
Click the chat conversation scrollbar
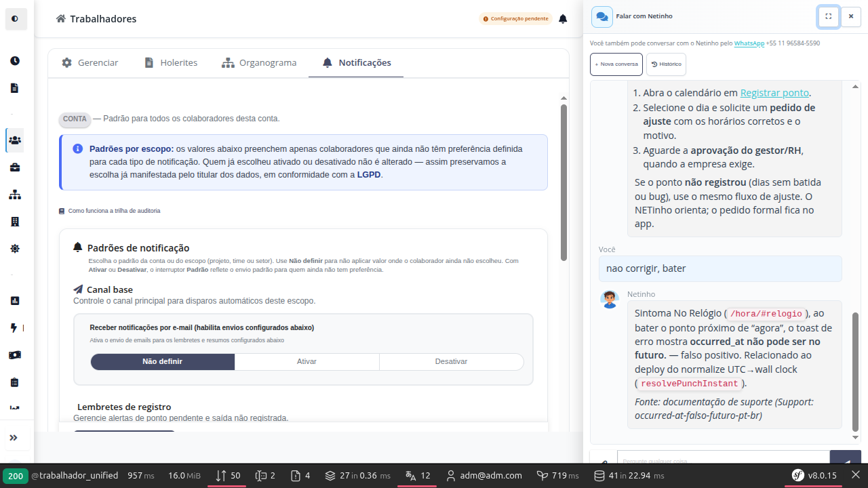tap(855, 371)
